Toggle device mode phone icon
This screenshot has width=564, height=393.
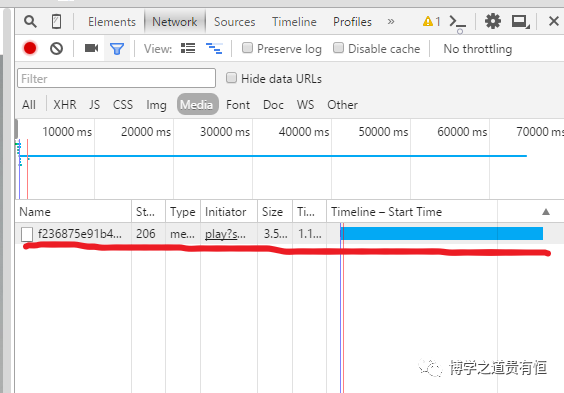click(56, 22)
